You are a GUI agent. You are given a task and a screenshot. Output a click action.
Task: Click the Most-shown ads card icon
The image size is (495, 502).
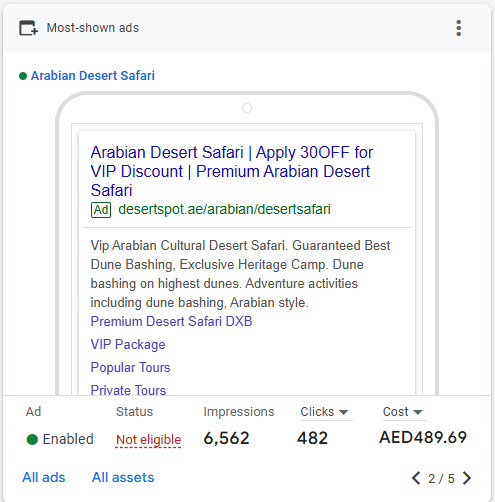click(x=29, y=28)
